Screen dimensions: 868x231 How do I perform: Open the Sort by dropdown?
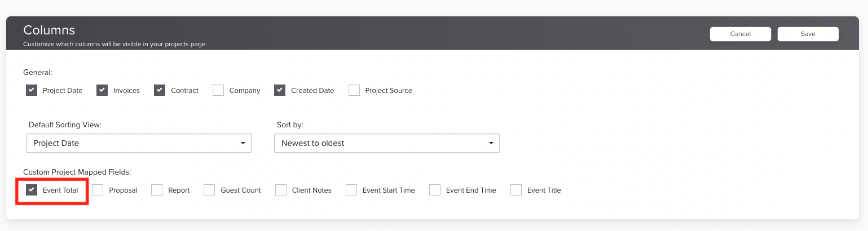click(x=386, y=143)
